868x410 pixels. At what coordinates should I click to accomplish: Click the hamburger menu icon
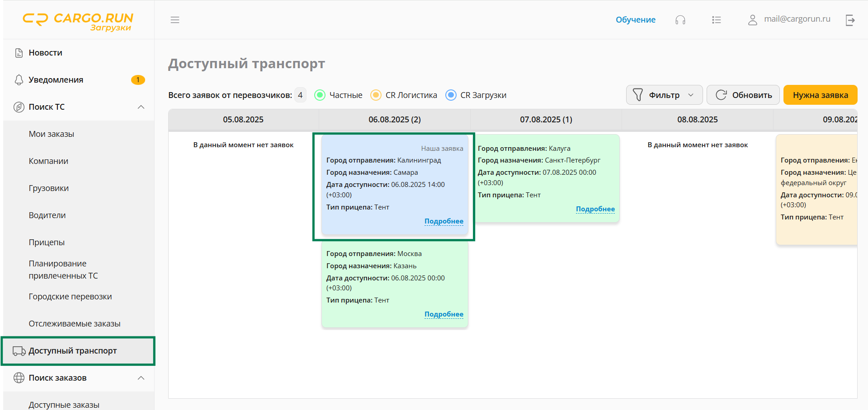[x=175, y=20]
